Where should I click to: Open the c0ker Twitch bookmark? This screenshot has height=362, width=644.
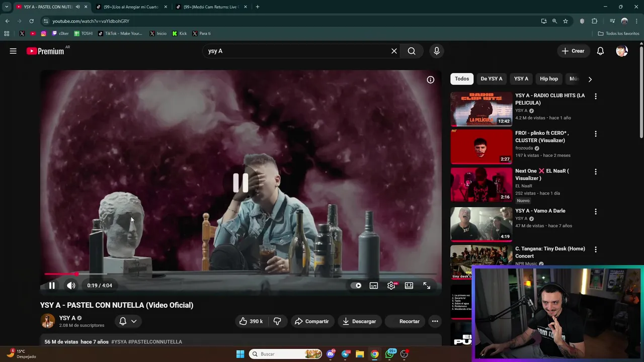tap(60, 34)
